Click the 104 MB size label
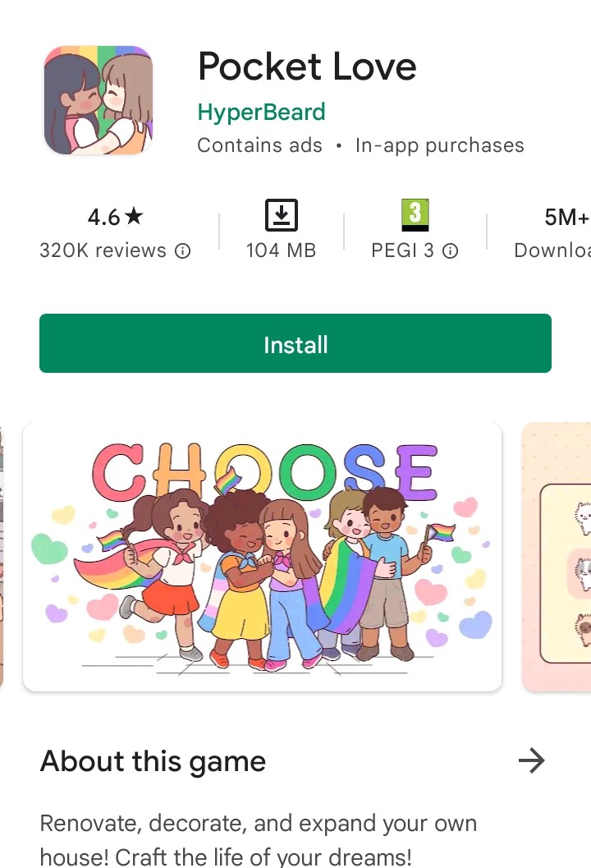Image resolution: width=591 pixels, height=868 pixels. (x=281, y=250)
